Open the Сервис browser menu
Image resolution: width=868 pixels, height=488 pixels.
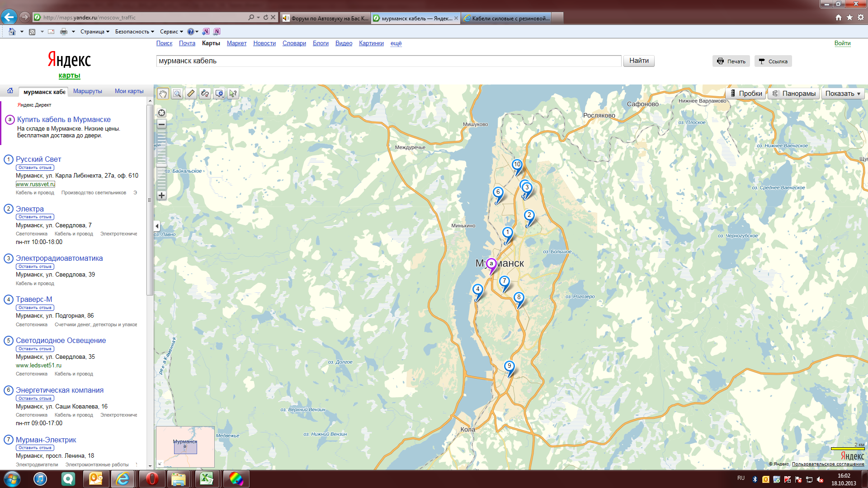coord(171,32)
